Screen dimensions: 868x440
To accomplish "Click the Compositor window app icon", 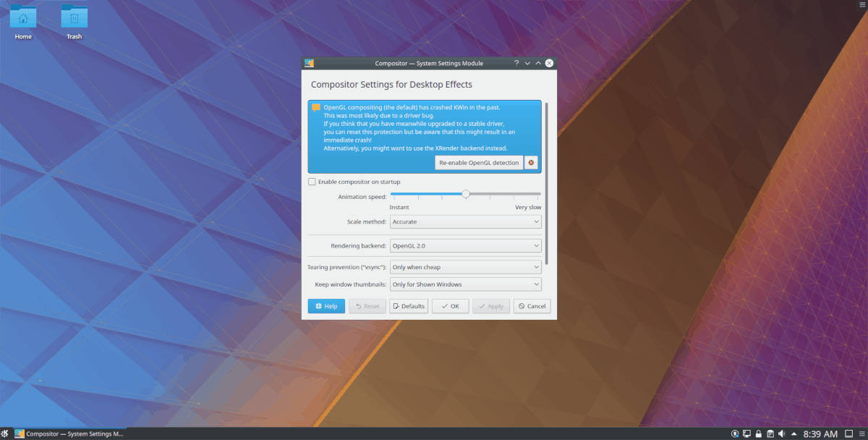I will click(309, 63).
